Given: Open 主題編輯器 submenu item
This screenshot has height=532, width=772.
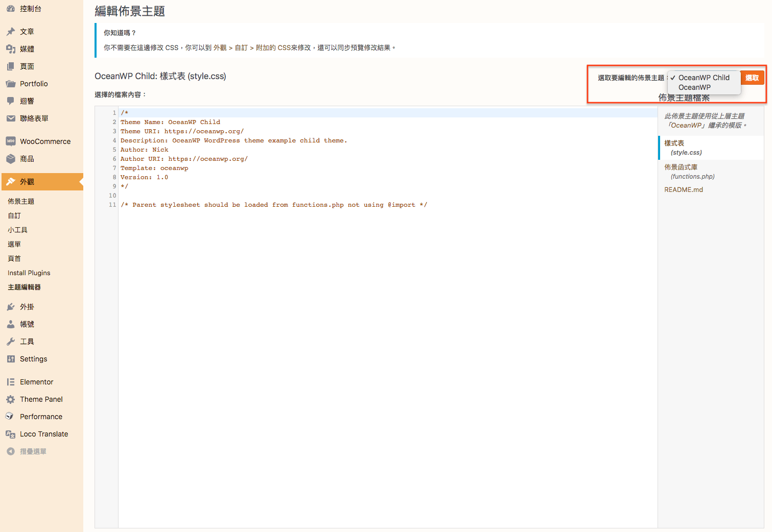Looking at the screenshot, I should click(24, 287).
